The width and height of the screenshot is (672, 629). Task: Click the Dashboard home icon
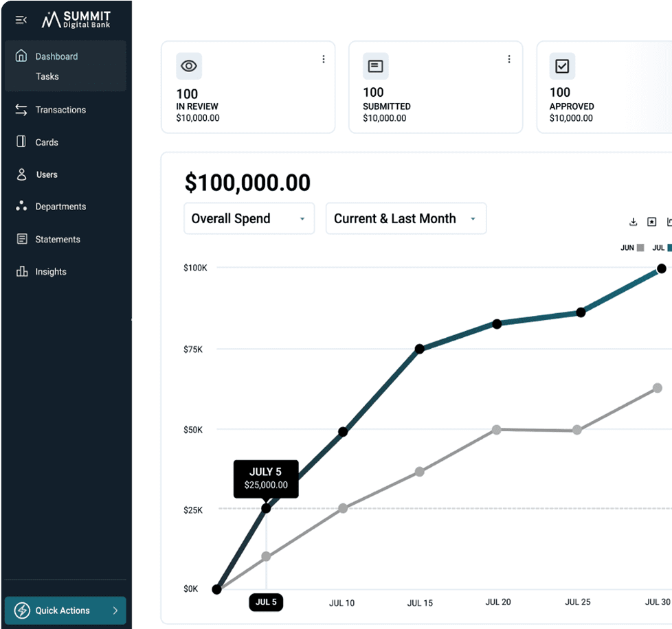click(x=21, y=56)
